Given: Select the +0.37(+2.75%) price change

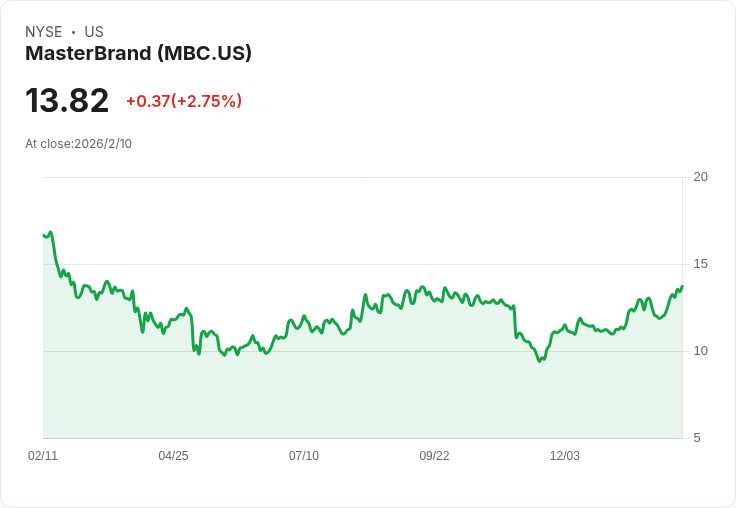Looking at the screenshot, I should (184, 101).
